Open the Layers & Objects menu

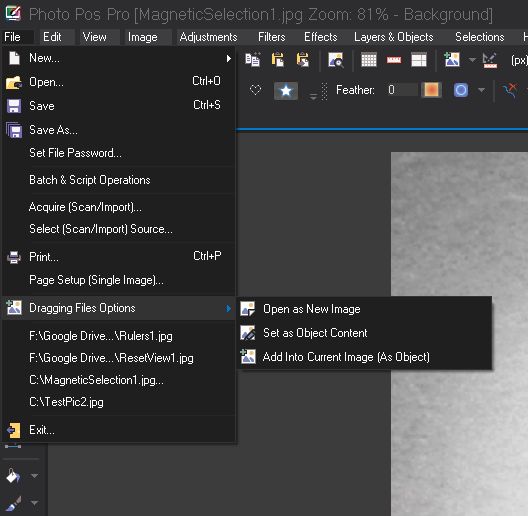point(394,37)
